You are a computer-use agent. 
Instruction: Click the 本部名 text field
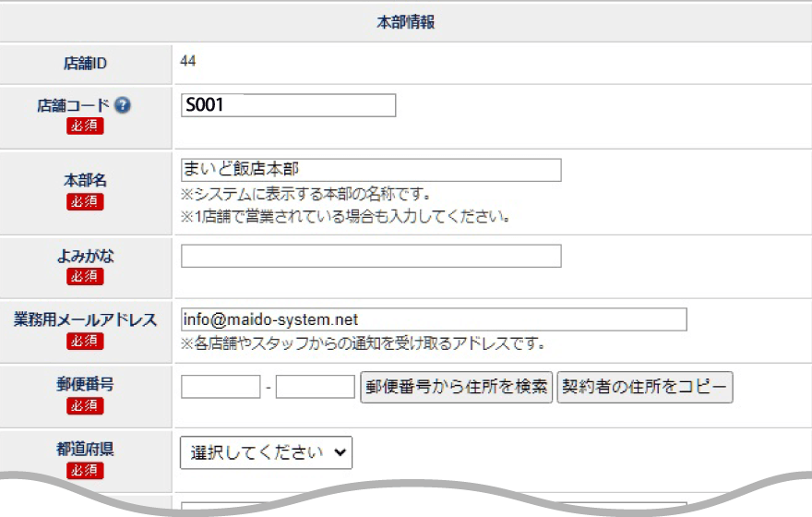(371, 170)
